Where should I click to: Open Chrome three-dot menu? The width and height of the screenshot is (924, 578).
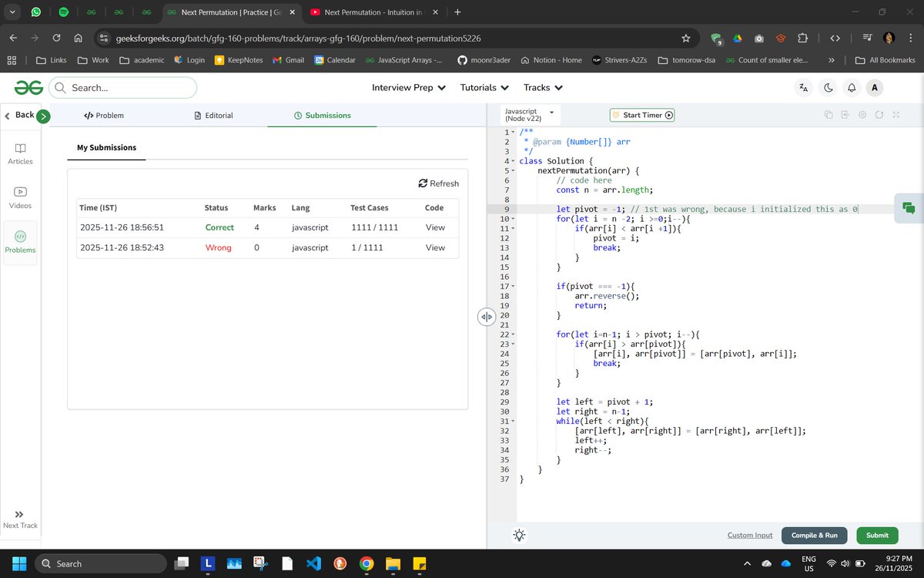(910, 38)
